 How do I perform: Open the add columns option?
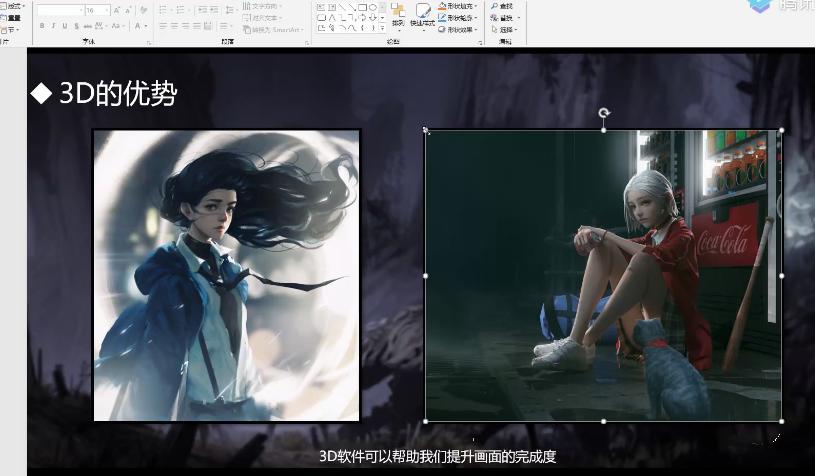[x=224, y=25]
